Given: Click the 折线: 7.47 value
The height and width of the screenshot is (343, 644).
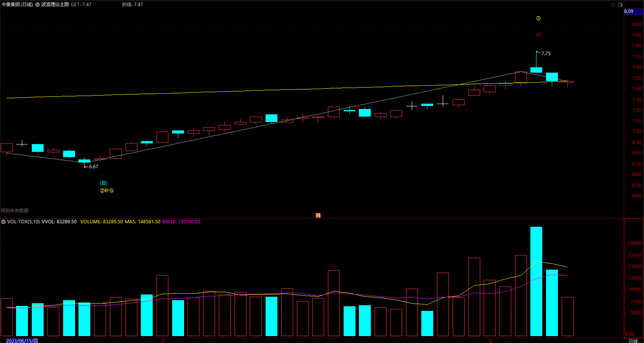Looking at the screenshot, I should [132, 5].
